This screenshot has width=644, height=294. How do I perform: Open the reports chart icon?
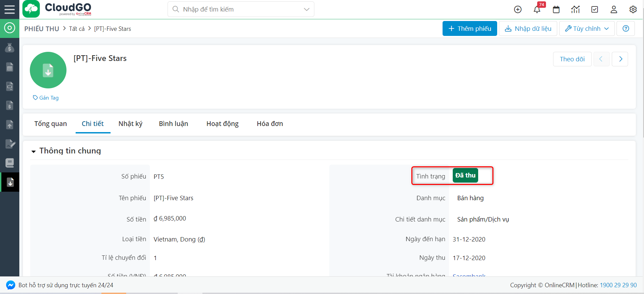pyautogui.click(x=575, y=9)
